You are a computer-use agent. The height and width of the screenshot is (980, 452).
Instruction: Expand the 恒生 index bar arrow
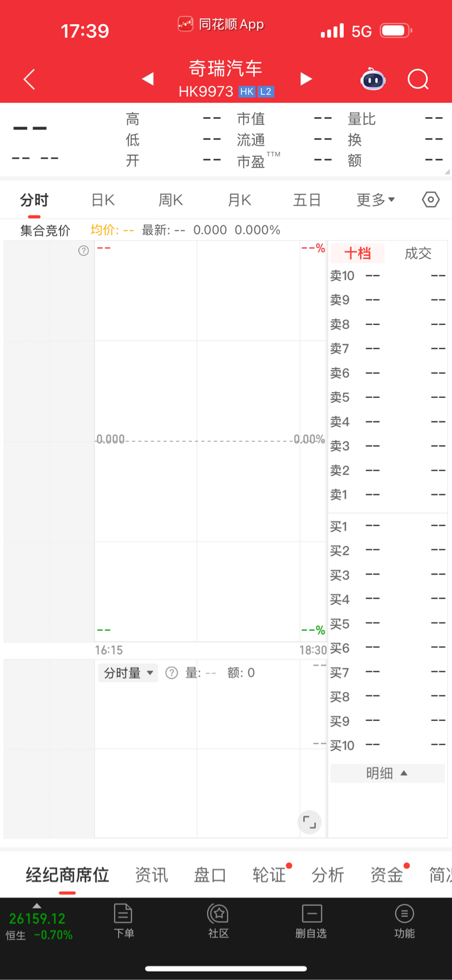point(37,906)
